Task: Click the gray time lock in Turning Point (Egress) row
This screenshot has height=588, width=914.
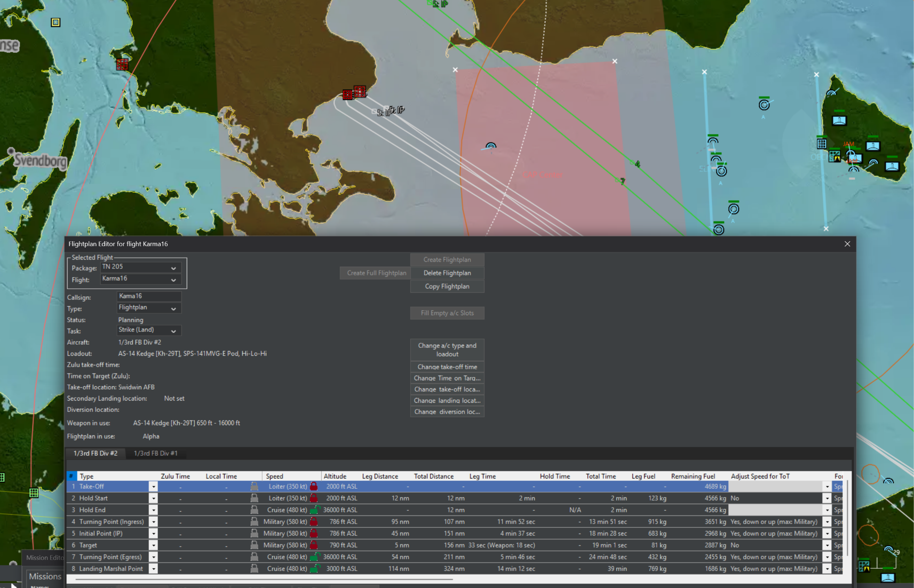Action: click(x=255, y=557)
